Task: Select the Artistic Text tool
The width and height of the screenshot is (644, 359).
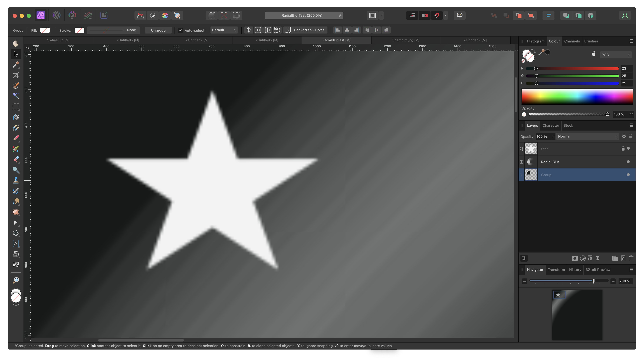Action: 16,244
